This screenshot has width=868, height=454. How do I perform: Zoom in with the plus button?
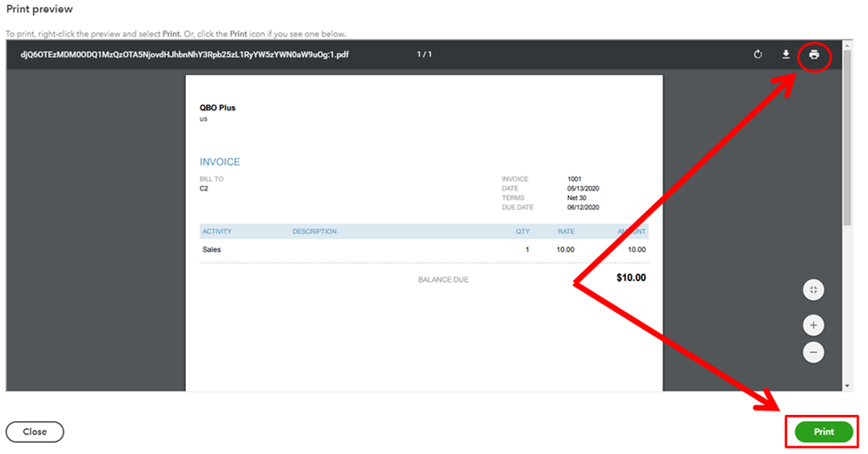[813, 325]
